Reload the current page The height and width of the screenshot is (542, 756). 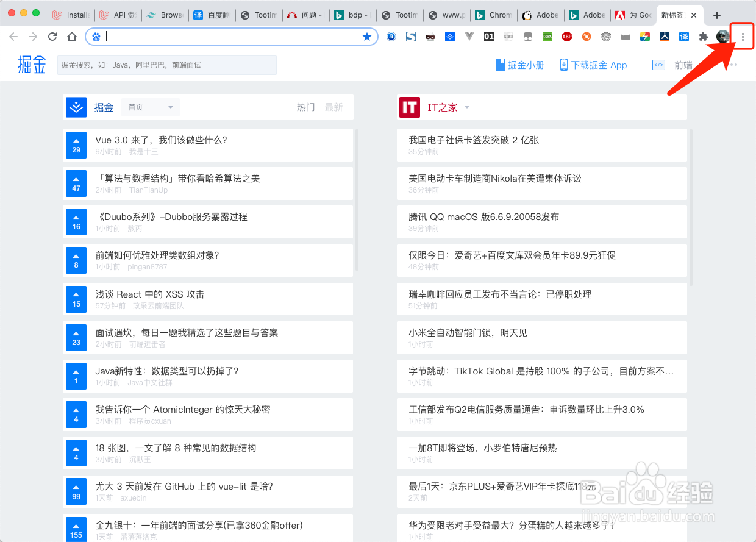(x=52, y=37)
